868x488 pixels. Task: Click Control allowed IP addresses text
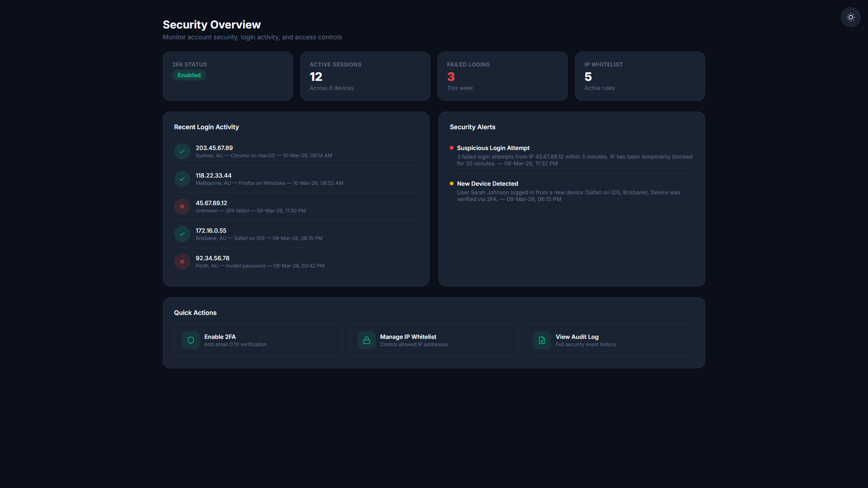[x=414, y=344]
